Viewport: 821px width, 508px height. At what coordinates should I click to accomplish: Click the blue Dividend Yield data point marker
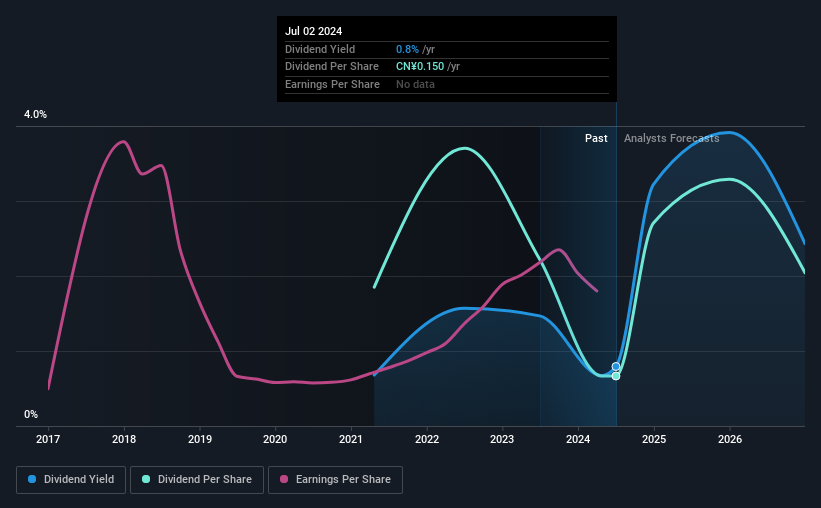tap(616, 367)
